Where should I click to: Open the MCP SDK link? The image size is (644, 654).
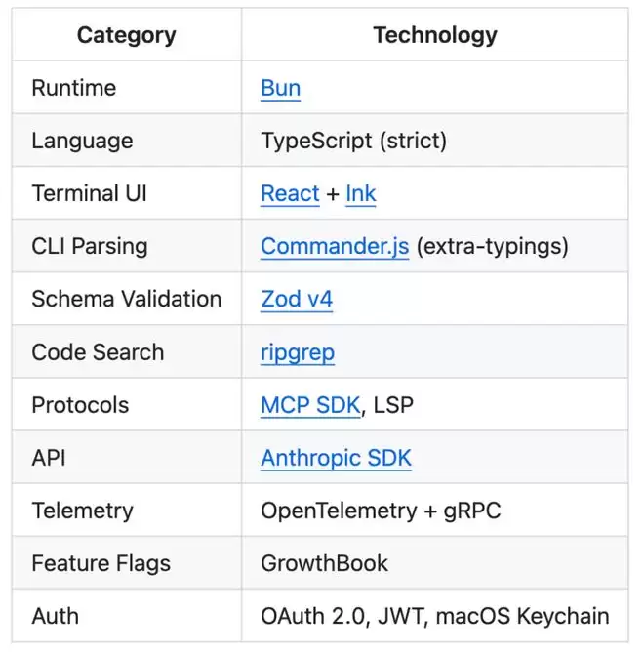coord(310,405)
